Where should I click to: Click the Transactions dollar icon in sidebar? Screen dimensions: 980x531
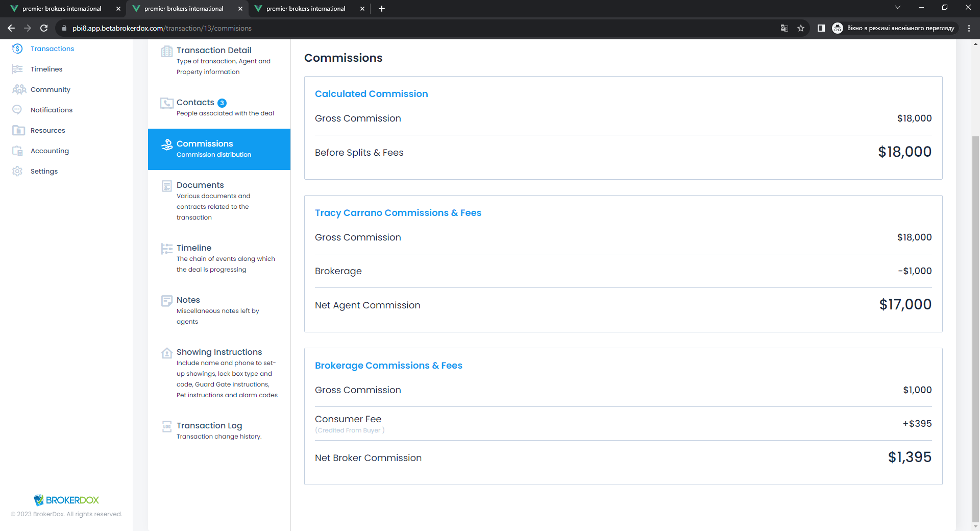coord(17,49)
